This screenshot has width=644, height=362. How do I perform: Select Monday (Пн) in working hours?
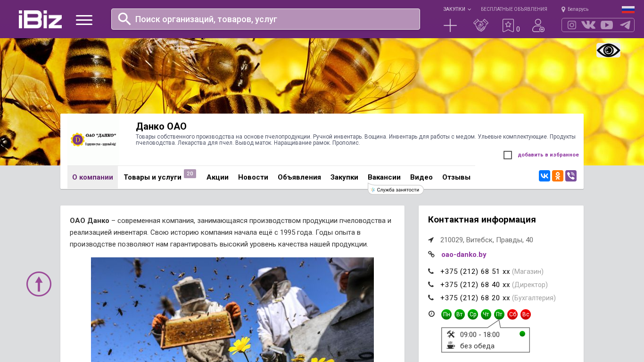tap(446, 314)
